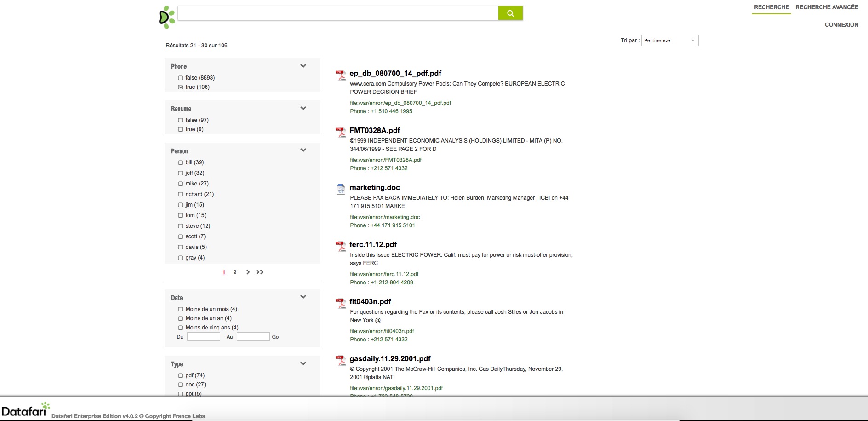This screenshot has height=421, width=868.
Task: Uncheck the Phone true (106) checkbox
Action: [x=180, y=87]
